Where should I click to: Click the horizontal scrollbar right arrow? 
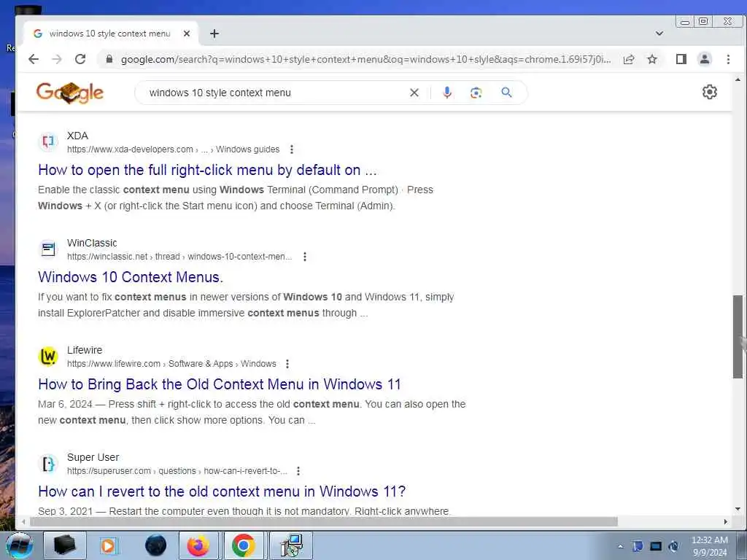click(726, 522)
